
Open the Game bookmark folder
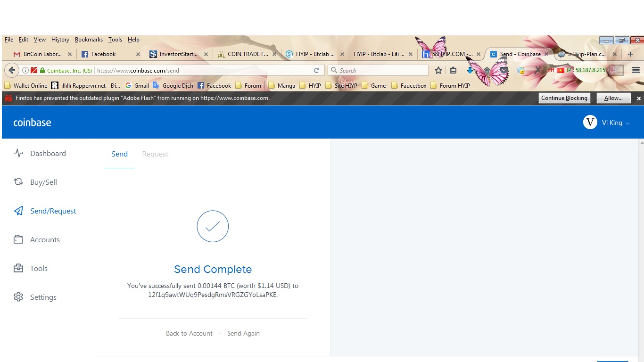click(x=373, y=85)
